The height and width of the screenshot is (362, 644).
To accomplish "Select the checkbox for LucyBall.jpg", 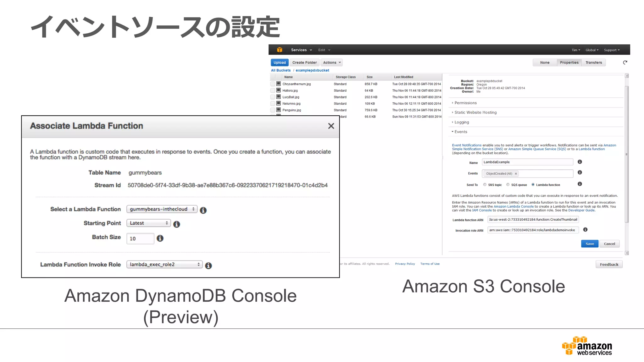I will (273, 97).
